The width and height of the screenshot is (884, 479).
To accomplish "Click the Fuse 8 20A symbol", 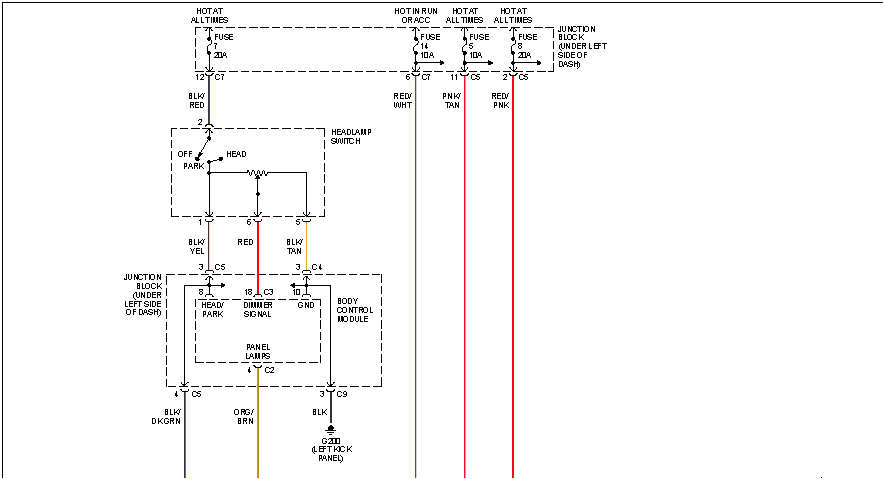I will [x=513, y=48].
